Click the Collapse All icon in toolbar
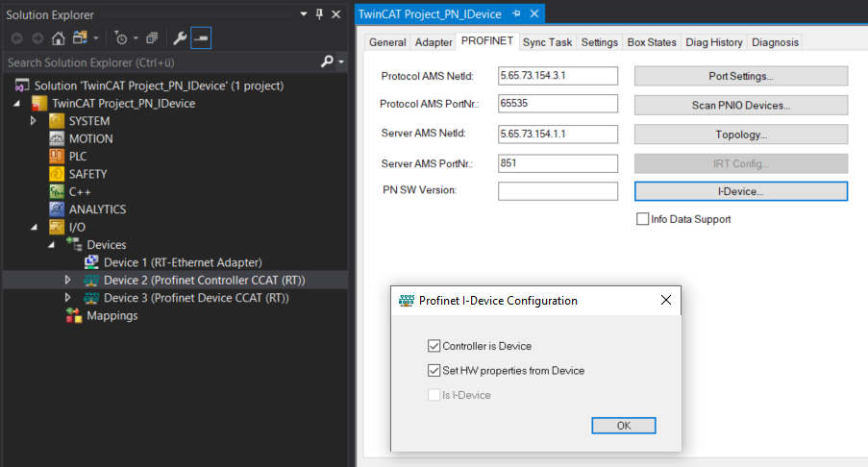 pyautogui.click(x=152, y=38)
